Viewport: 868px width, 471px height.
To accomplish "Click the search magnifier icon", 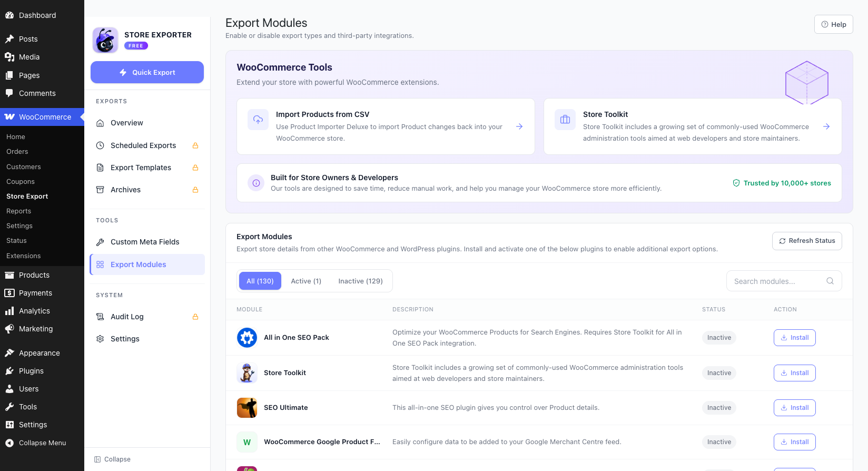I will point(830,281).
